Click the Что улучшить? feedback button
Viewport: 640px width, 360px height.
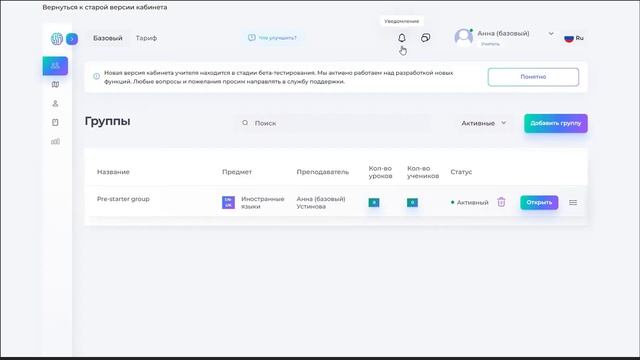click(272, 38)
